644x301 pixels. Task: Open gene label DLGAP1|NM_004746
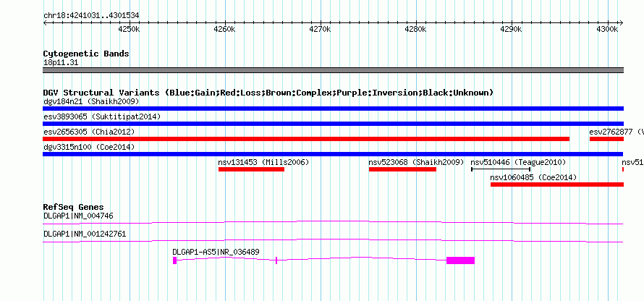click(x=78, y=216)
